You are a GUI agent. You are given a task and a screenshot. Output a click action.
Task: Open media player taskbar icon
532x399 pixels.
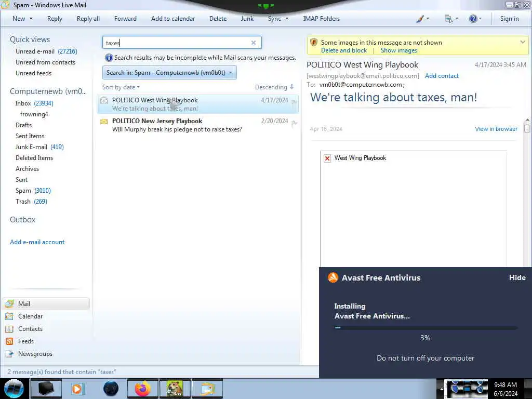(x=77, y=389)
